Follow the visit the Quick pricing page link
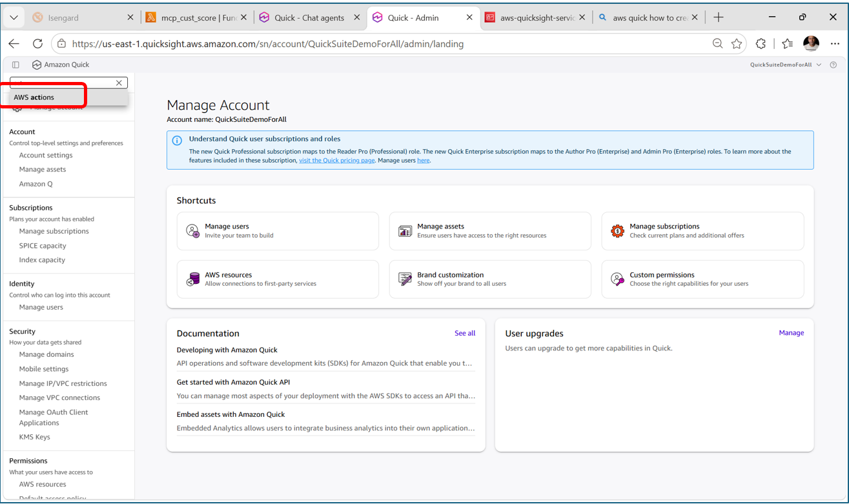The image size is (849, 504). [x=336, y=160]
